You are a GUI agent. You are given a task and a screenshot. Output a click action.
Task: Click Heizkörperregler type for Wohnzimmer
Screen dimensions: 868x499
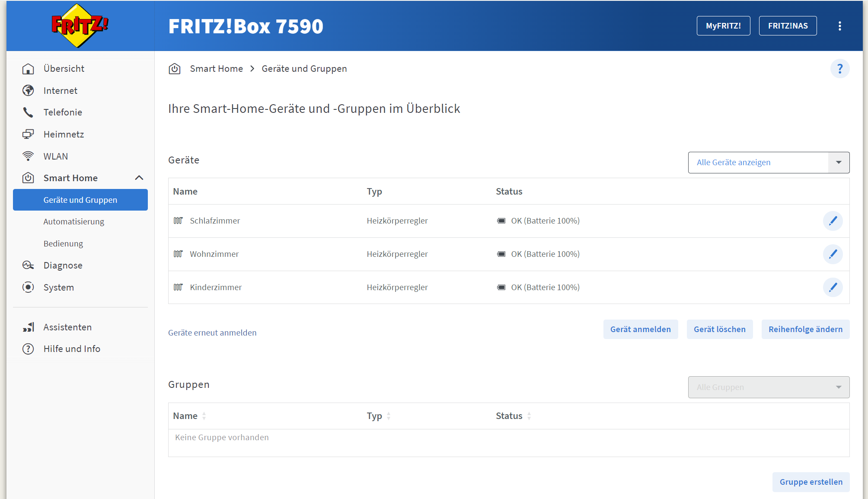pyautogui.click(x=397, y=254)
